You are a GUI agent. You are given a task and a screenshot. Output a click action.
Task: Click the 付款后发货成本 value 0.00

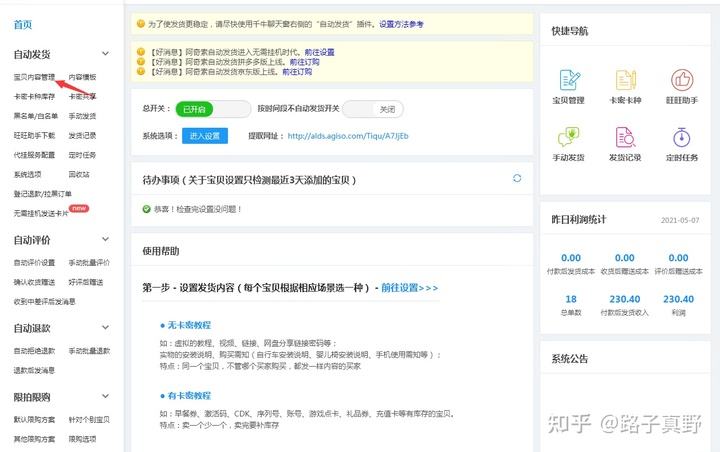(x=571, y=258)
